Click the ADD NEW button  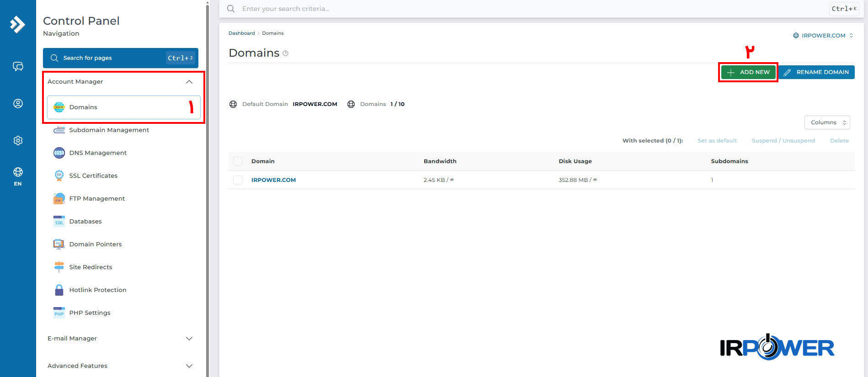click(x=748, y=72)
